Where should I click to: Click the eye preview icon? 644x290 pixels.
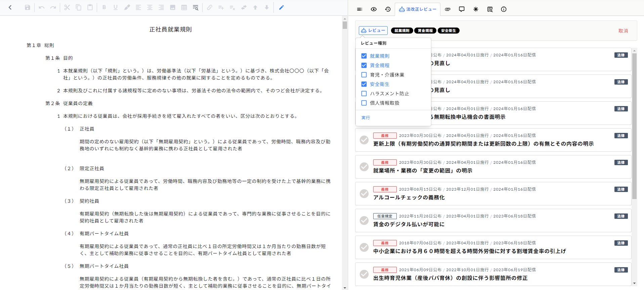point(374,9)
